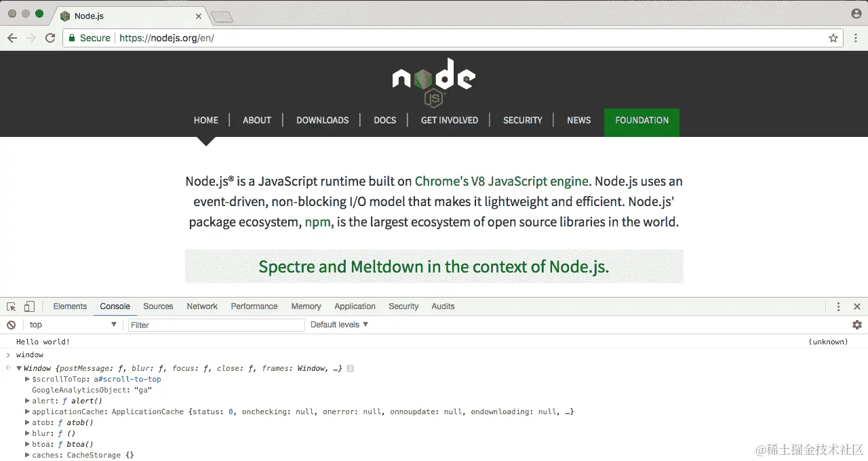The image size is (868, 461).
Task: Open the Spectre and Meltdown banner link
Action: [x=434, y=266]
